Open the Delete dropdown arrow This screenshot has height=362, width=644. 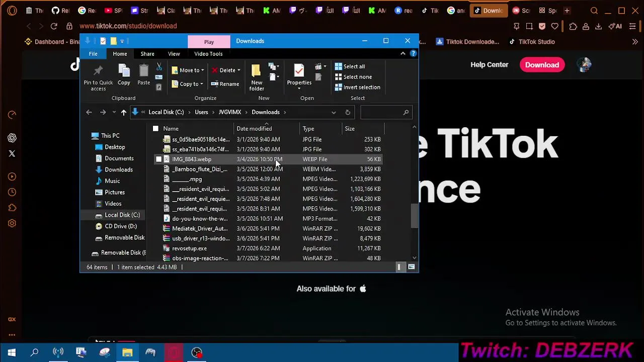(238, 70)
